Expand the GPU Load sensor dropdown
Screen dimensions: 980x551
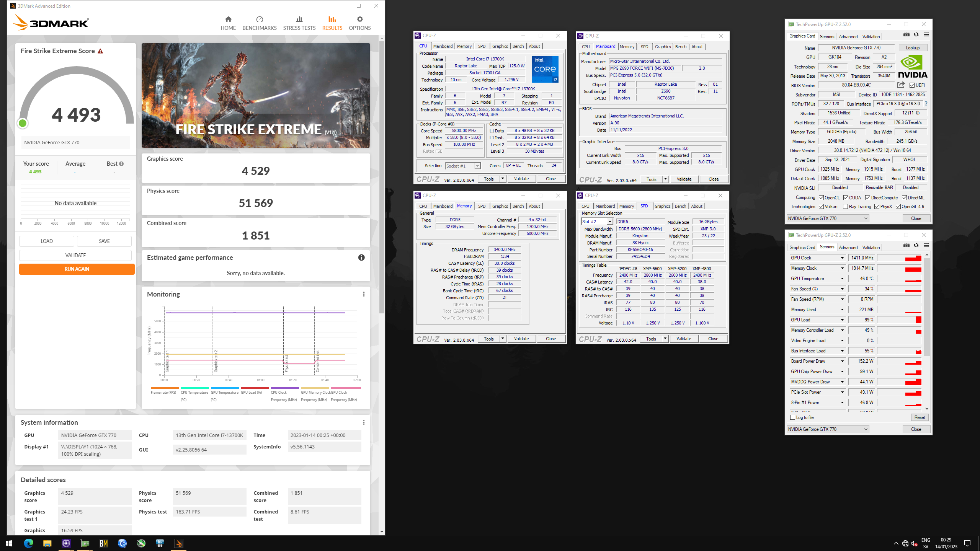[842, 320]
